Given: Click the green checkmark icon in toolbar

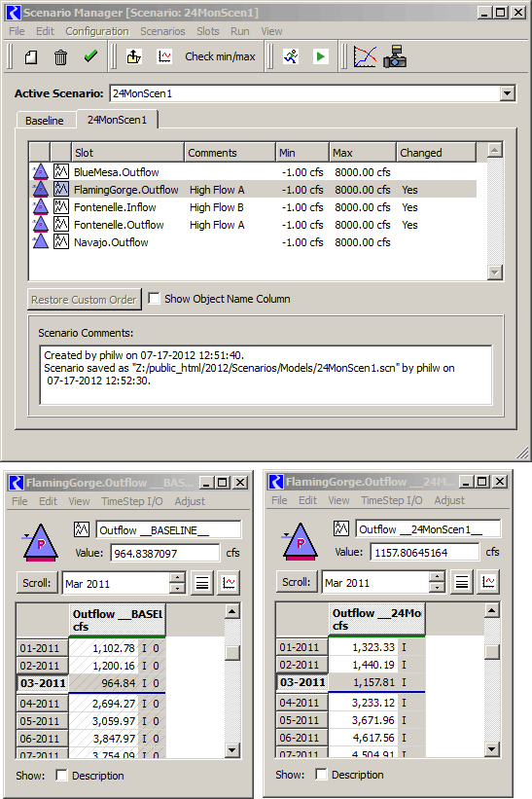Looking at the screenshot, I should (90, 56).
